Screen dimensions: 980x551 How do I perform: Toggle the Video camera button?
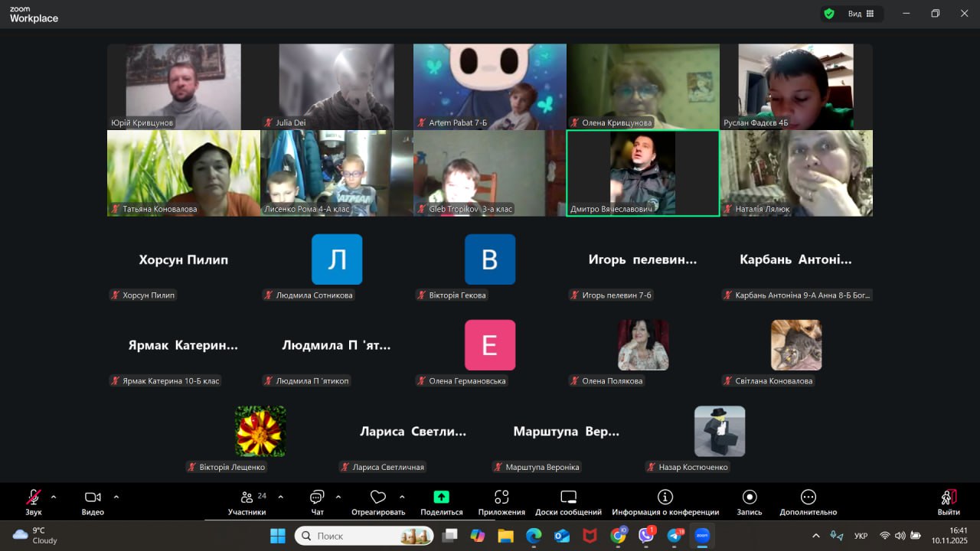click(93, 497)
